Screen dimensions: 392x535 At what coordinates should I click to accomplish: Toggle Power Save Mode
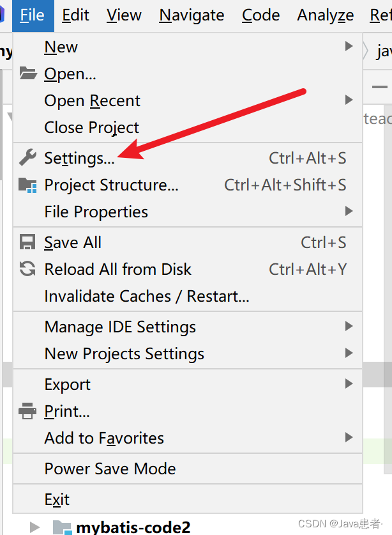(x=188, y=469)
